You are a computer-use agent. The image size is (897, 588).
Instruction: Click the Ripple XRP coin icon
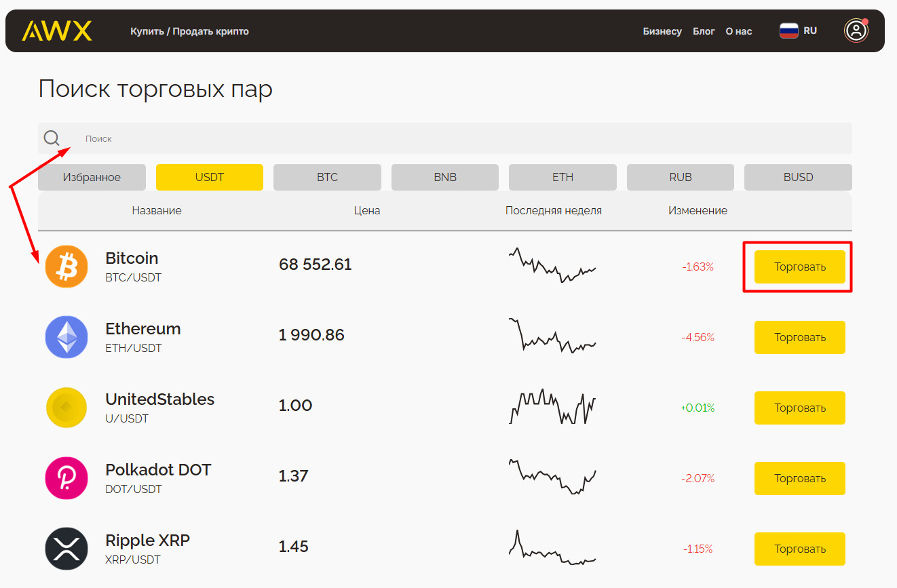coord(66,549)
